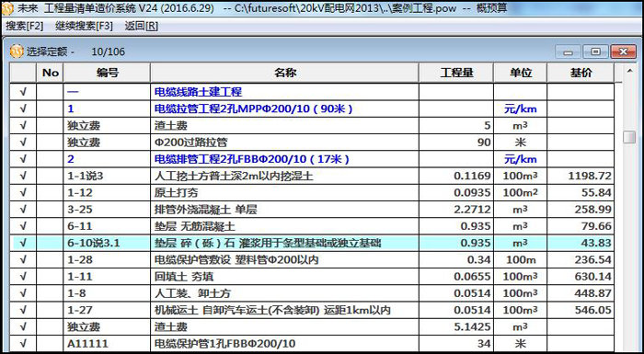Click the 返回[R] menu item
This screenshot has height=354, width=644.
pos(142,27)
